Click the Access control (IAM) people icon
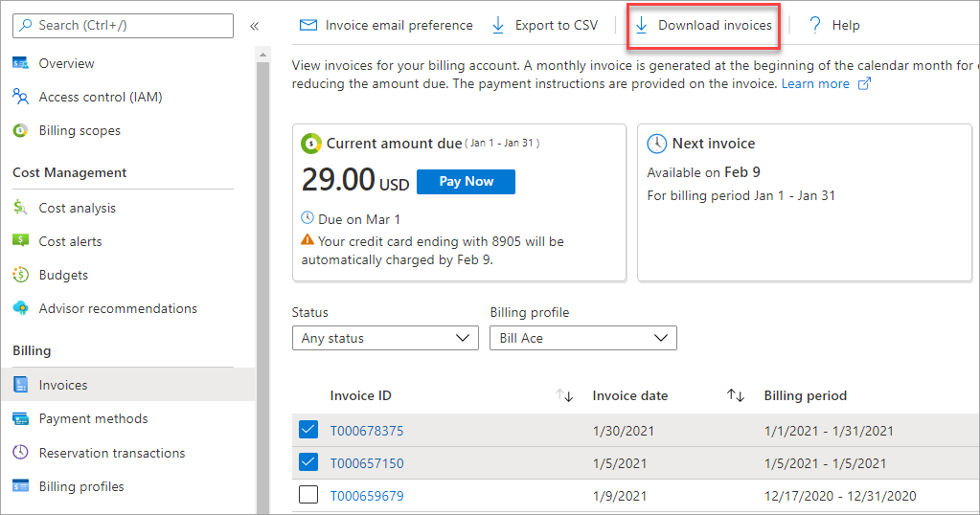Screen dimensions: 980x515 tap(20, 97)
